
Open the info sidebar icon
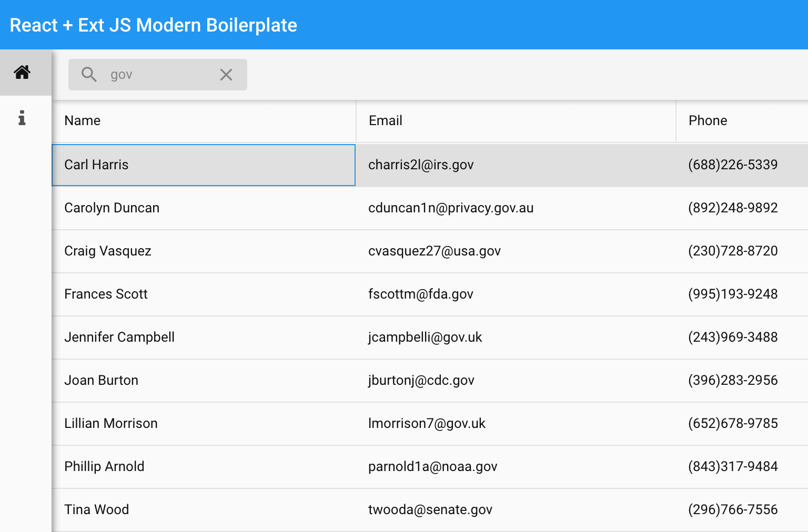pos(22,118)
